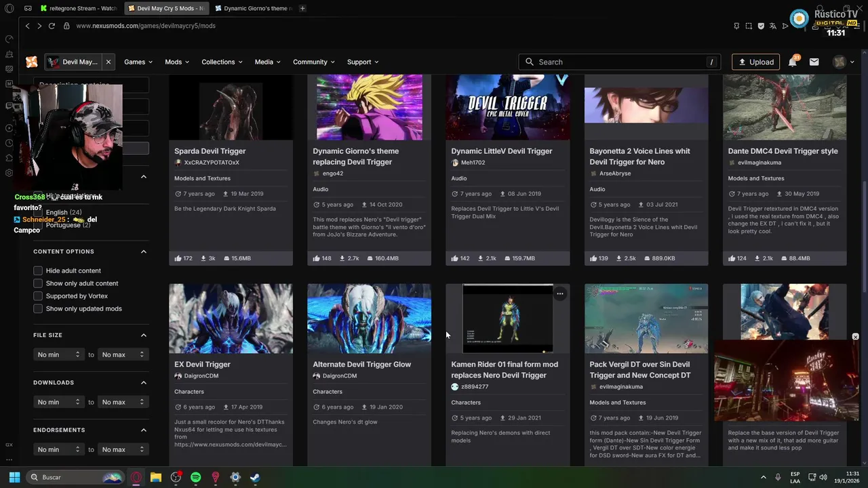Image resolution: width=868 pixels, height=488 pixels.
Task: Click the translate page icon
Action: click(x=773, y=26)
